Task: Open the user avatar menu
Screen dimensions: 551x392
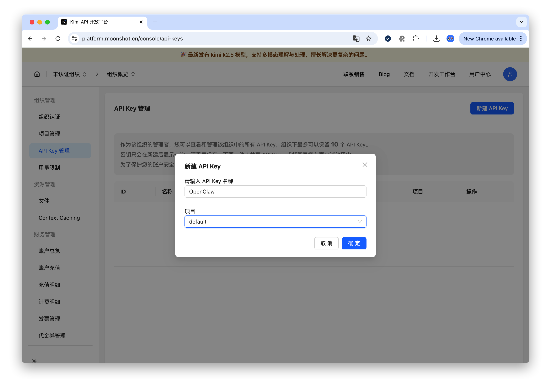Action: pyautogui.click(x=510, y=74)
